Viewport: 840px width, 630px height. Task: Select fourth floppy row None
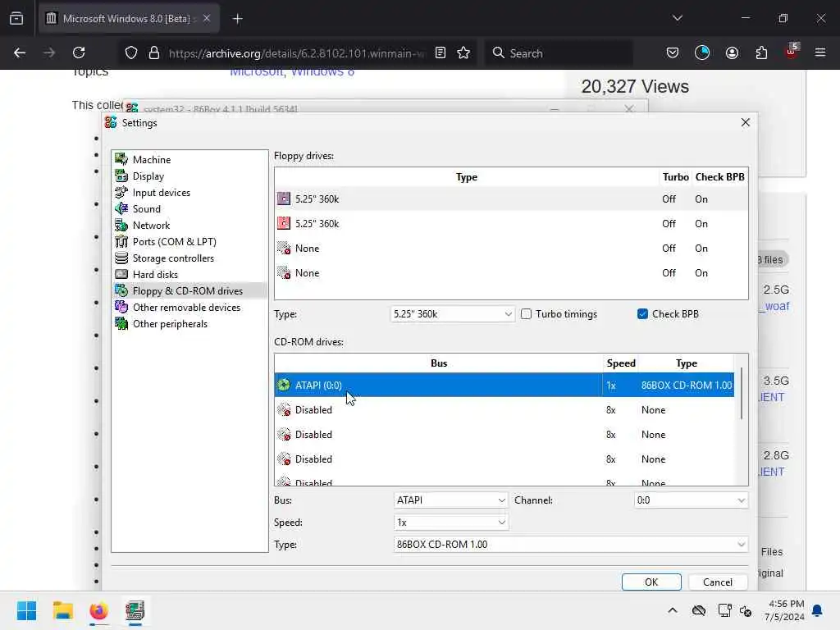(511, 272)
